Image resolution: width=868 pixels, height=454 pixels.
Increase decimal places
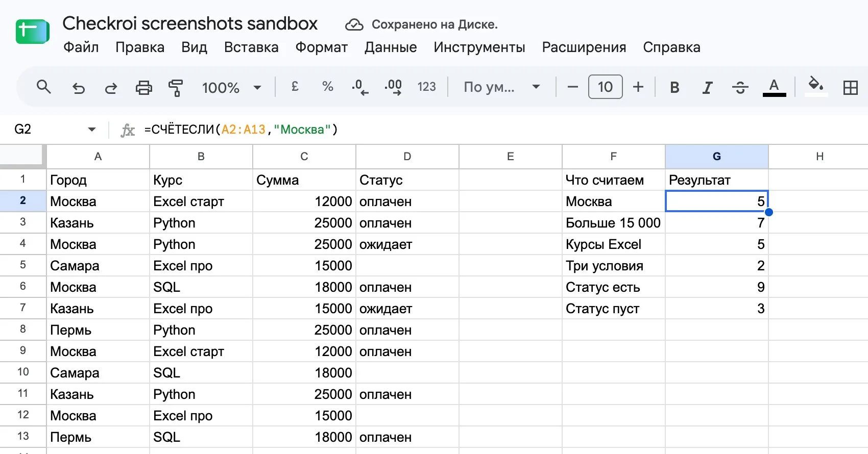click(393, 87)
